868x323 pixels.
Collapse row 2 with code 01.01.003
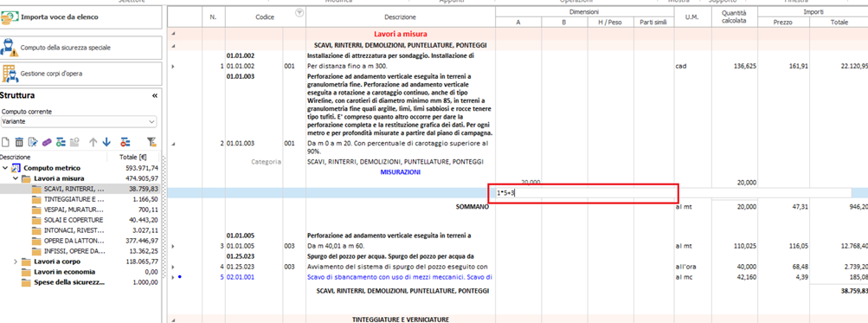coord(173,144)
